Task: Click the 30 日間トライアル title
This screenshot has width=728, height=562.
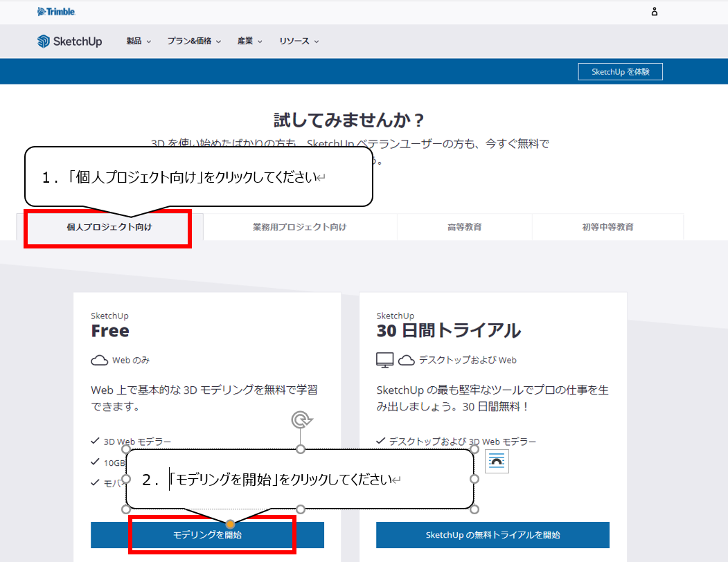Action: 448,331
